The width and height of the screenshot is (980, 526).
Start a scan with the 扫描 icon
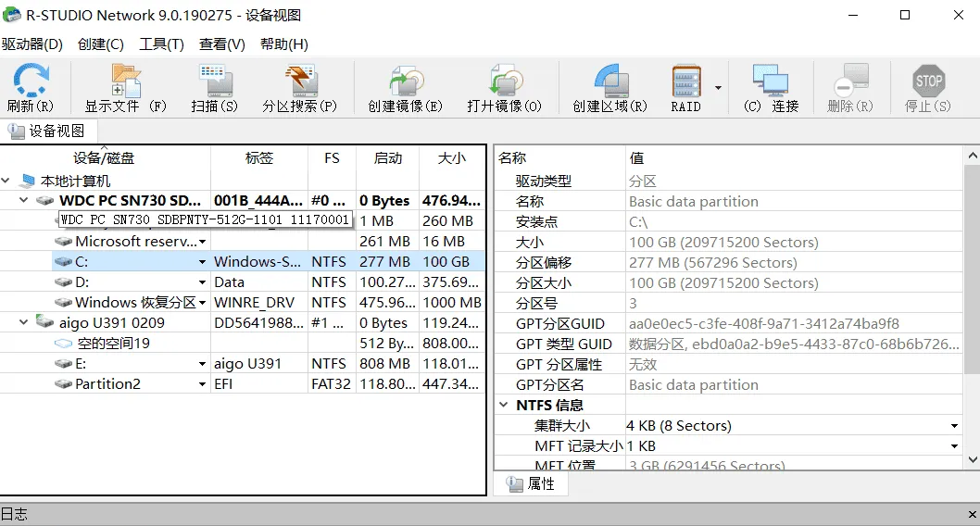pos(214,81)
